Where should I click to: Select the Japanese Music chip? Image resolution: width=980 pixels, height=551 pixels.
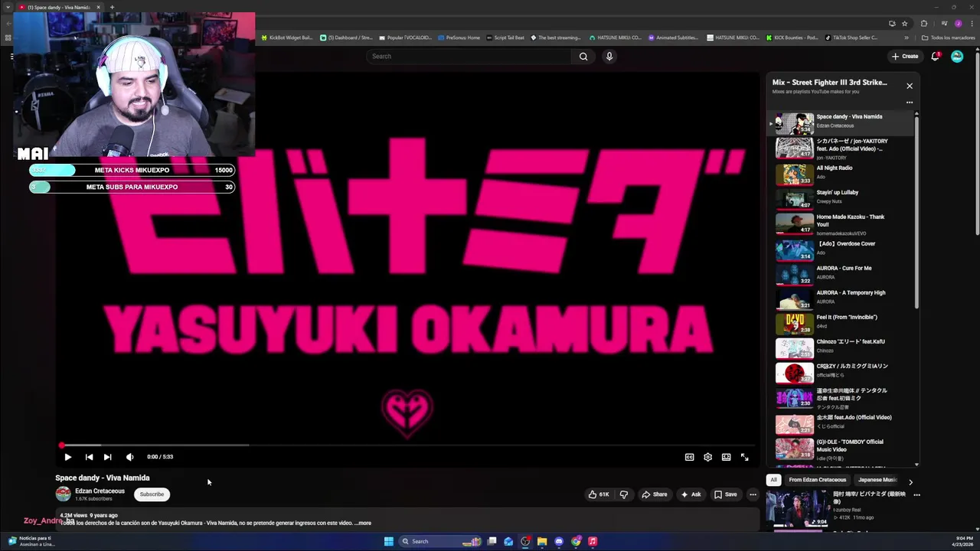[877, 480]
